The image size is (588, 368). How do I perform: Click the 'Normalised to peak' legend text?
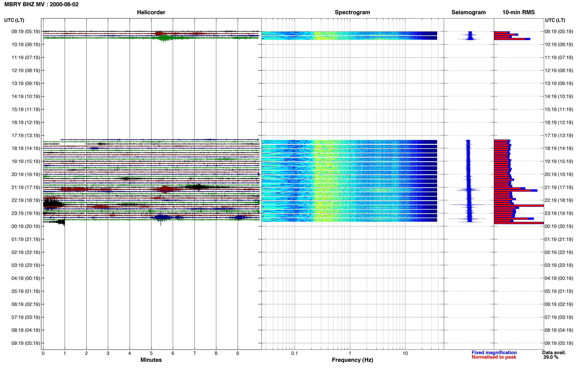494,357
